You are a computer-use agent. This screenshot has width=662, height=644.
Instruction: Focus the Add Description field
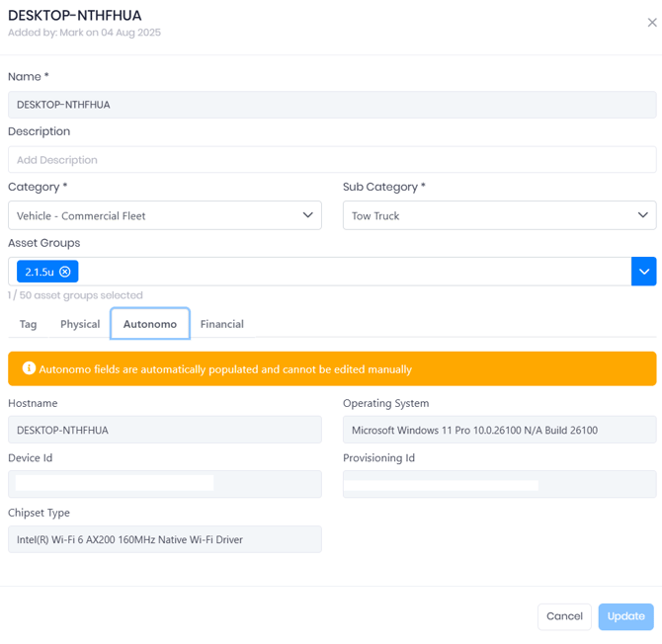pyautogui.click(x=332, y=160)
